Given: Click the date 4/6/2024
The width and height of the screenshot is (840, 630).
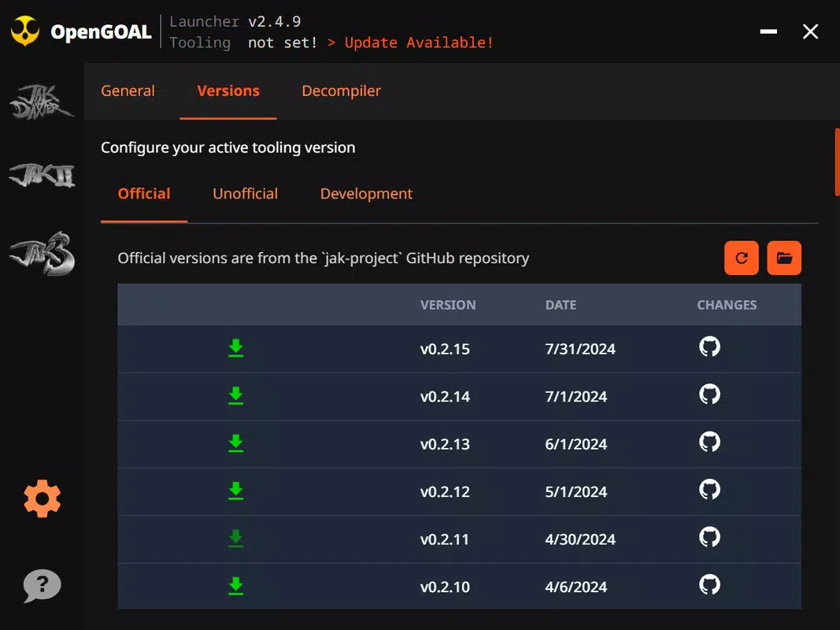Looking at the screenshot, I should pos(576,587).
